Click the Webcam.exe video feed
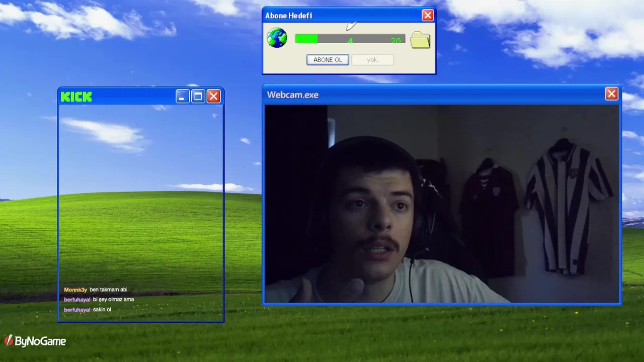The image size is (644, 362). point(442,204)
